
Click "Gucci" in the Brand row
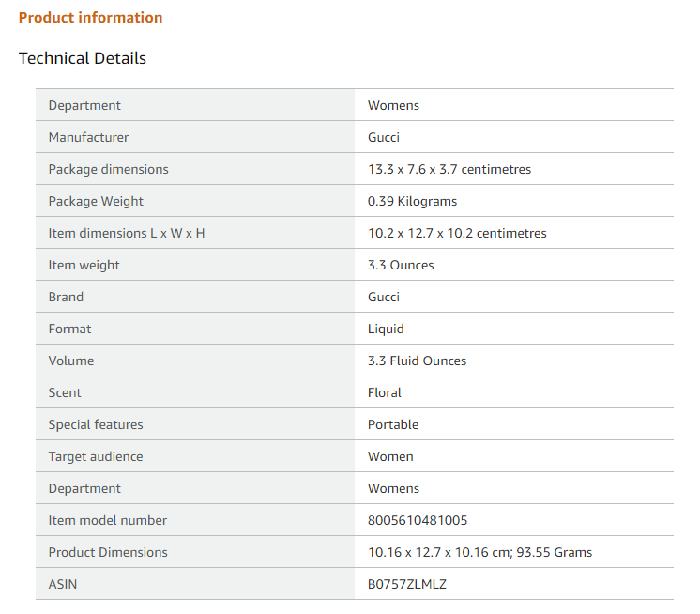(x=384, y=297)
